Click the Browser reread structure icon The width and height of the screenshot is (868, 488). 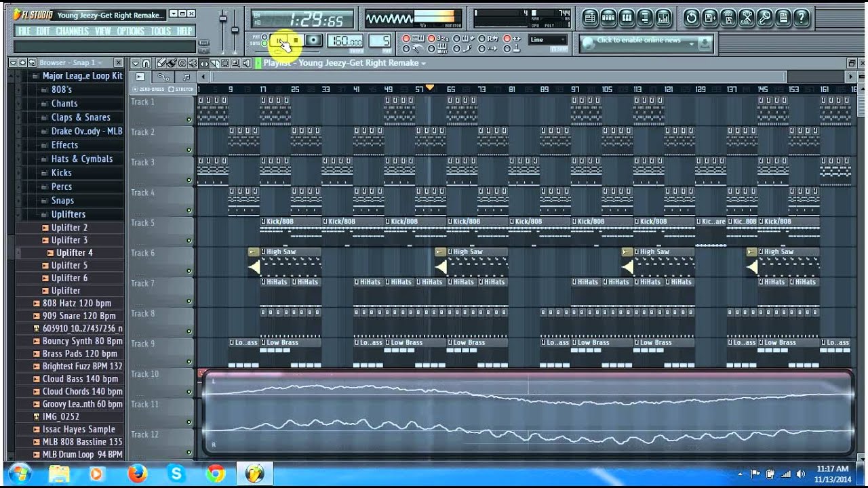tap(32, 62)
